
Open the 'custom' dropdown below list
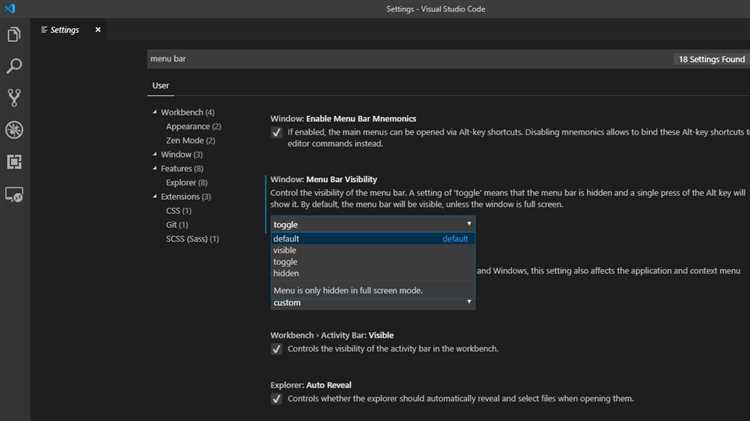pos(373,302)
